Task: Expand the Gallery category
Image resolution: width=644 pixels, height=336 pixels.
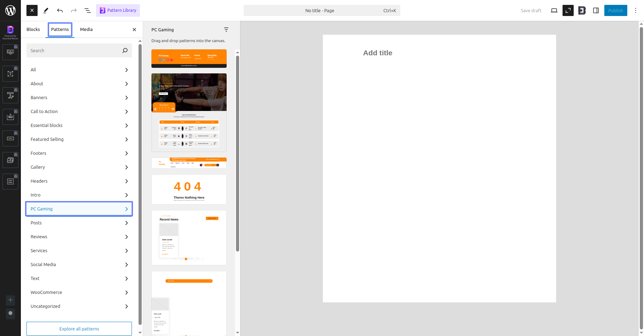Action: coord(79,167)
